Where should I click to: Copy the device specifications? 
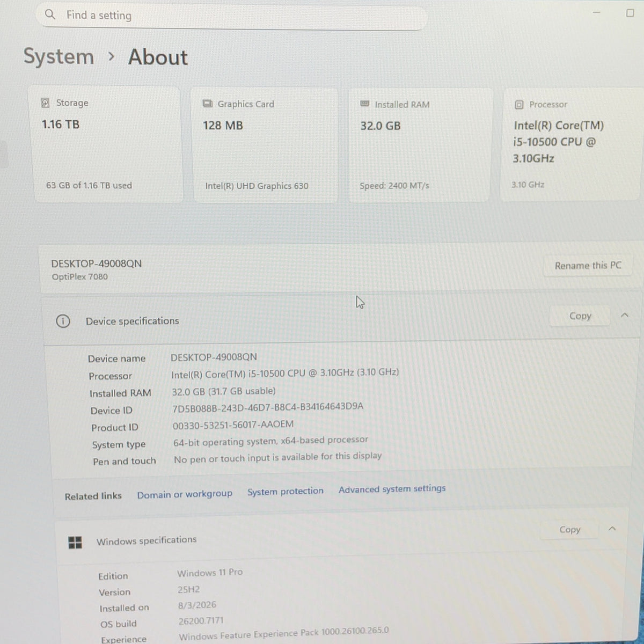580,316
